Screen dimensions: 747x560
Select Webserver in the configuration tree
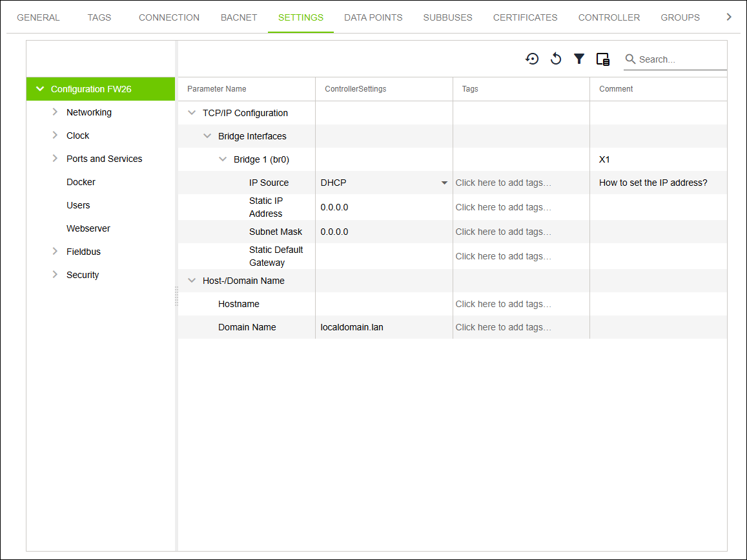88,228
